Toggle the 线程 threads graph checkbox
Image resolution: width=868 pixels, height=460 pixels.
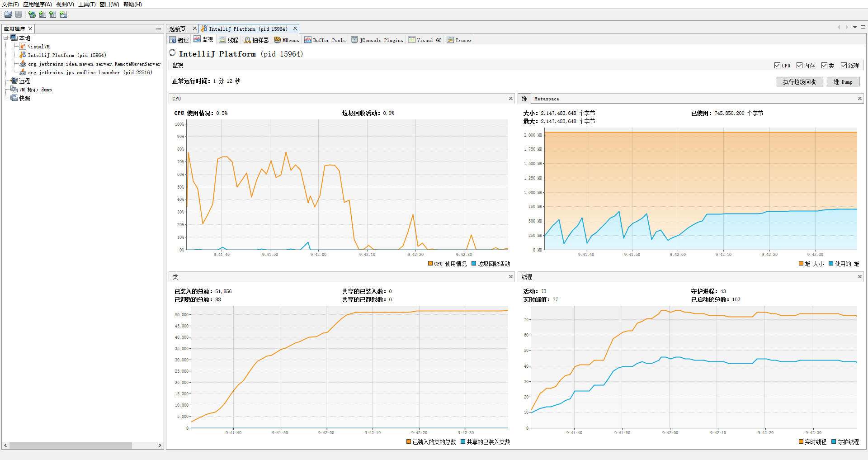click(844, 66)
